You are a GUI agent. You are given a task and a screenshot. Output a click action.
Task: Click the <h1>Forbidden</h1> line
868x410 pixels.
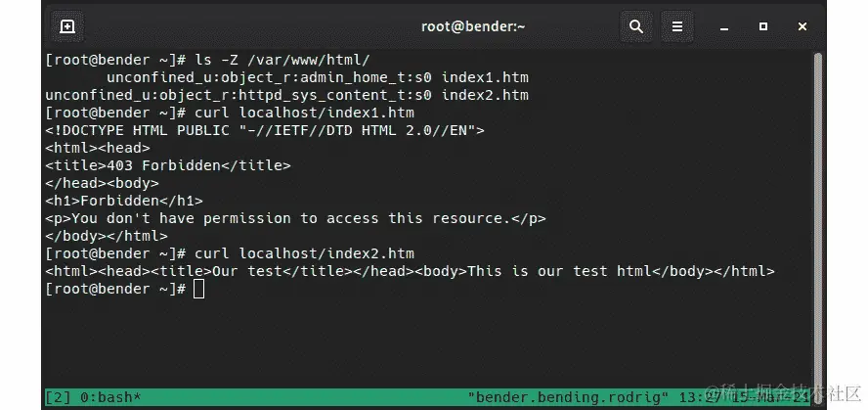124,202
